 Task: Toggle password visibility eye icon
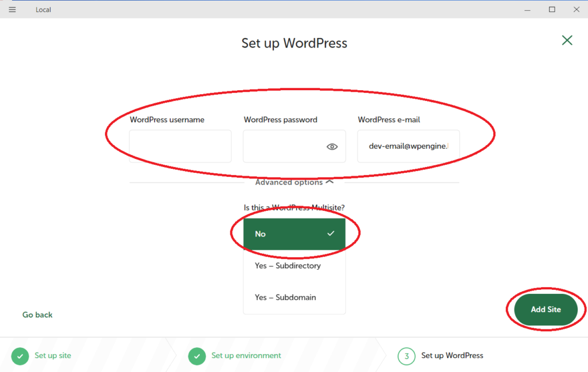[x=332, y=146]
